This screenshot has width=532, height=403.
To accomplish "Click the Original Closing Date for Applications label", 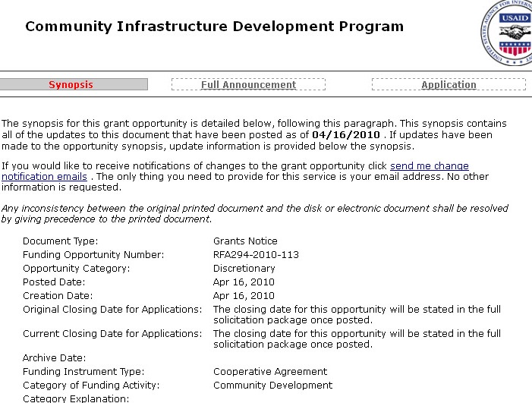I will coord(112,309).
